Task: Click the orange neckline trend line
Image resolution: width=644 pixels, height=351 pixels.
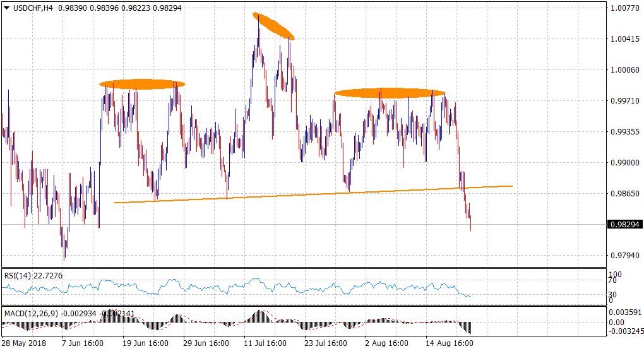Action: click(316, 194)
